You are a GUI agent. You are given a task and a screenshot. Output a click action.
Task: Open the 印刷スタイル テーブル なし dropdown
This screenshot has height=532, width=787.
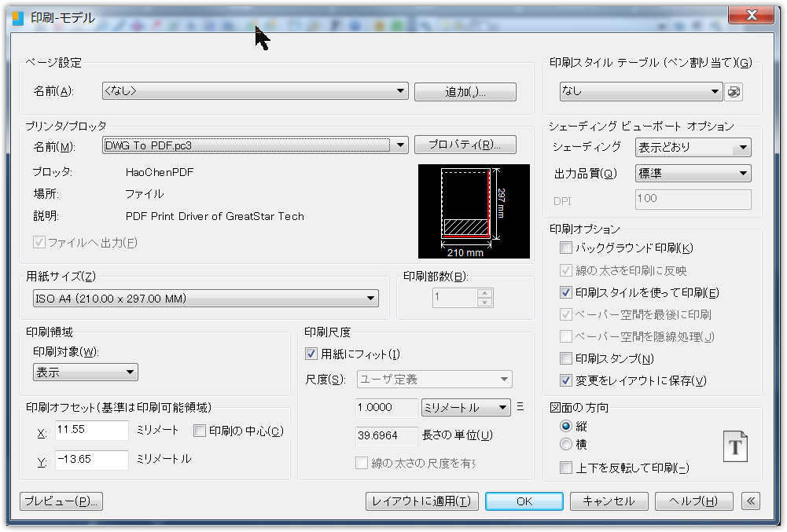(x=641, y=91)
